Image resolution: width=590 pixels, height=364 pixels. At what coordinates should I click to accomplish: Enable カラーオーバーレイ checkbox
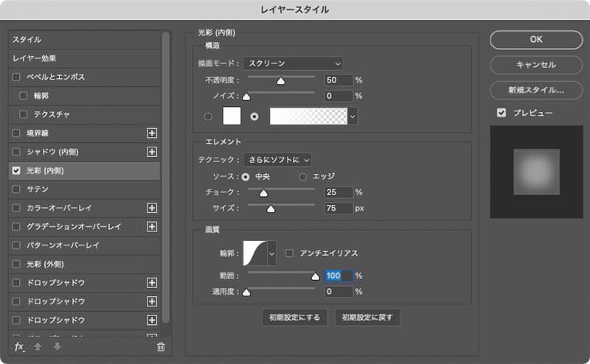tap(16, 208)
